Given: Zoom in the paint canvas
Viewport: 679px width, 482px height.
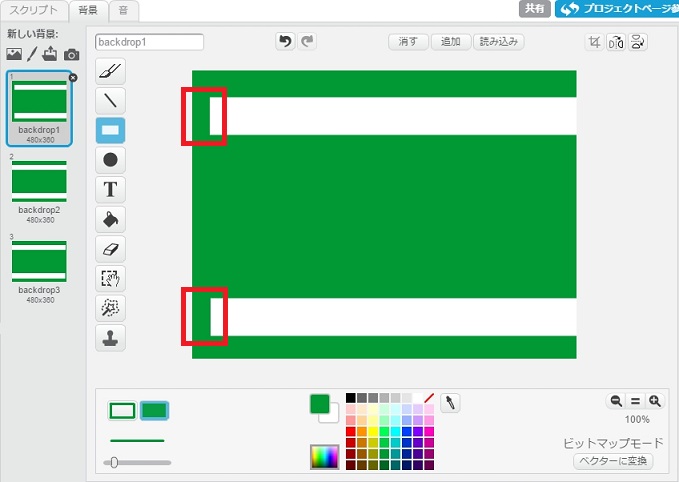Looking at the screenshot, I should (x=655, y=401).
